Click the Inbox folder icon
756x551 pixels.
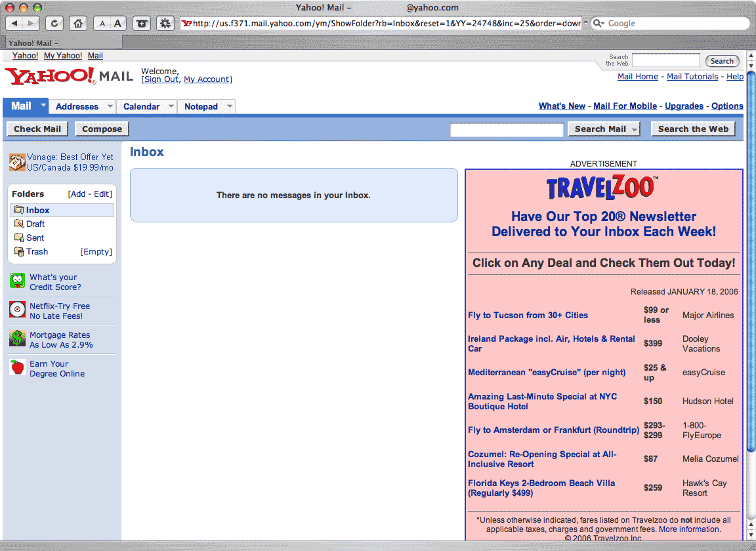pos(19,210)
